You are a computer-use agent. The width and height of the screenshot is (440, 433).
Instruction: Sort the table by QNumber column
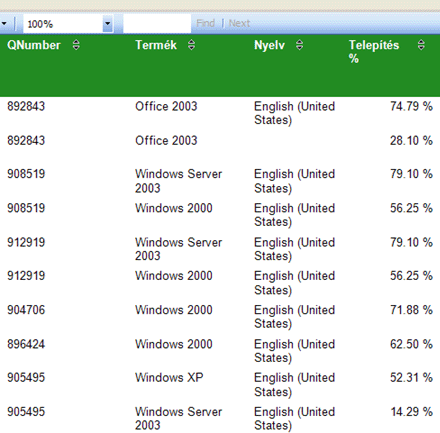pyautogui.click(x=76, y=45)
